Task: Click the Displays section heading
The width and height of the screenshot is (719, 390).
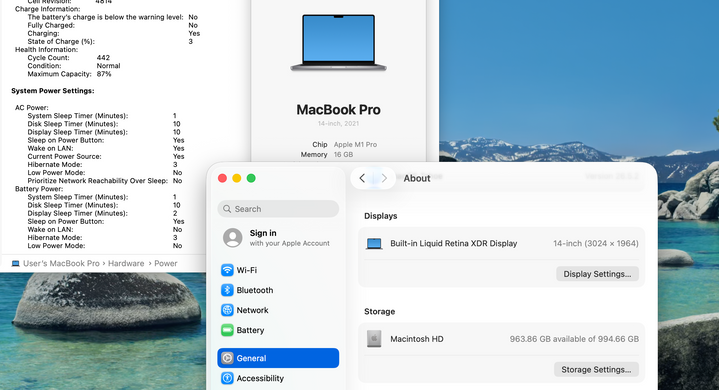Action: click(x=381, y=216)
